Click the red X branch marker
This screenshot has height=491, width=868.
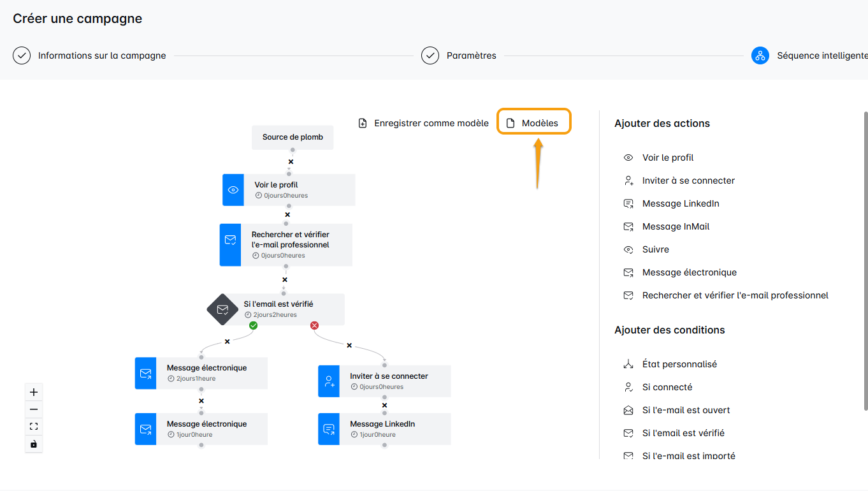click(314, 326)
